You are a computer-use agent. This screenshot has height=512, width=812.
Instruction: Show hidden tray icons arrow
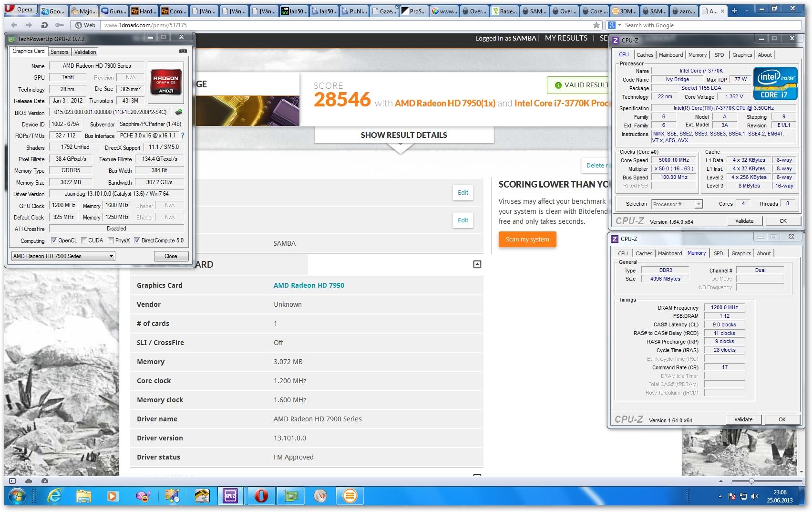point(720,497)
